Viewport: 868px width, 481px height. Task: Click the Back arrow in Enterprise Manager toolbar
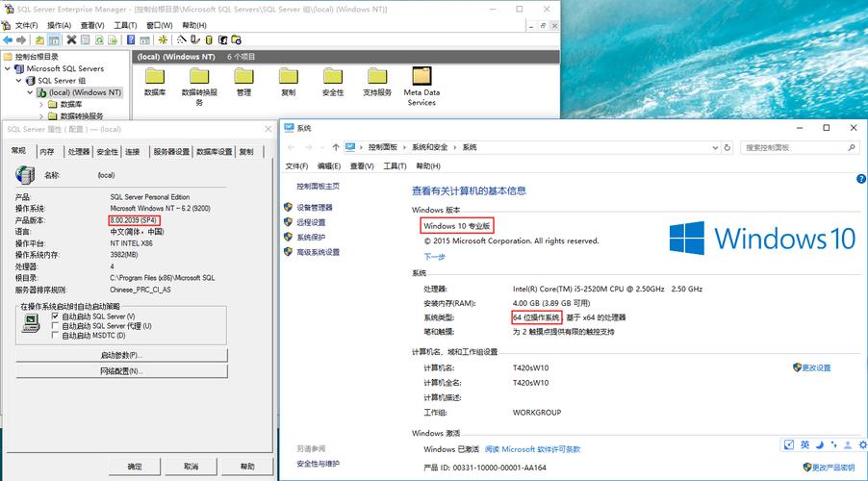(8, 39)
